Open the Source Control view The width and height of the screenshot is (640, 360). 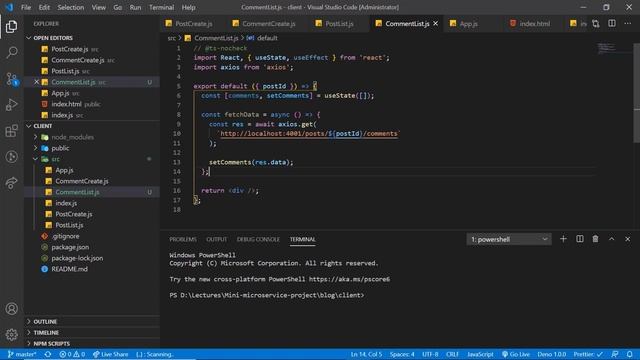coord(11,79)
